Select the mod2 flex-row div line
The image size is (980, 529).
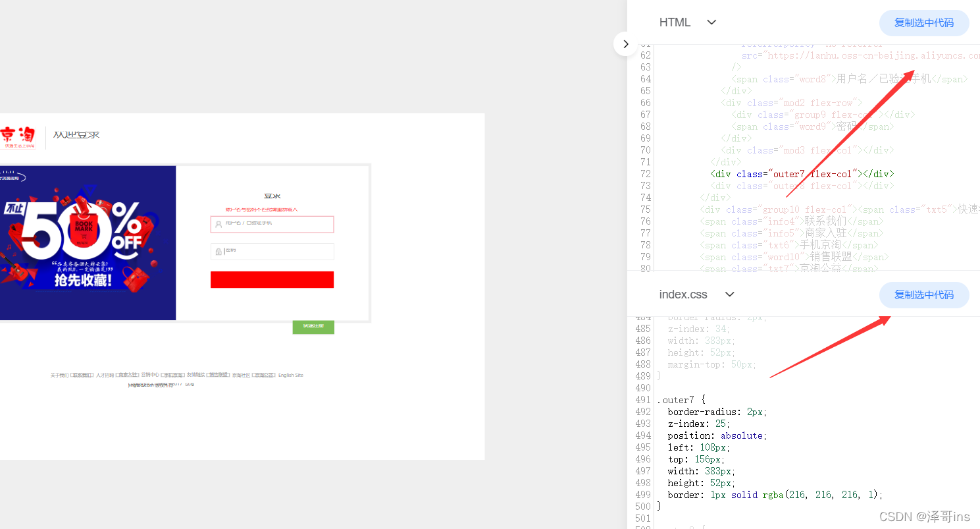tap(791, 103)
